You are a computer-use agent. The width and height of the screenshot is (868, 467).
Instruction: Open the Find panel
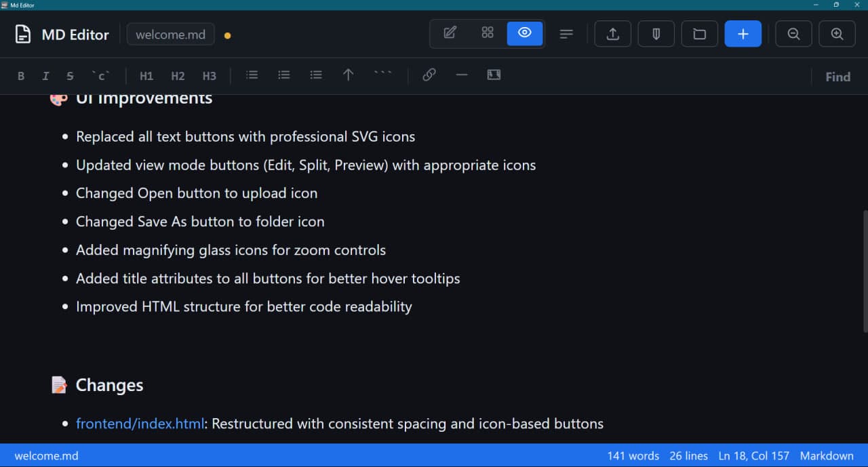click(x=837, y=77)
